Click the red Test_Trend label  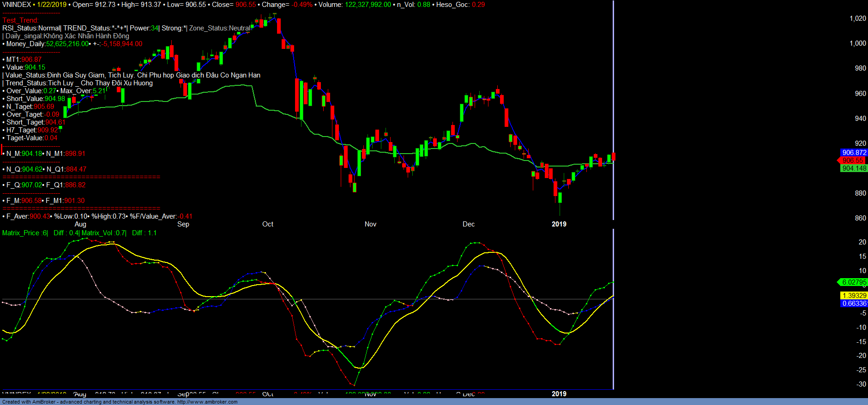21,20
